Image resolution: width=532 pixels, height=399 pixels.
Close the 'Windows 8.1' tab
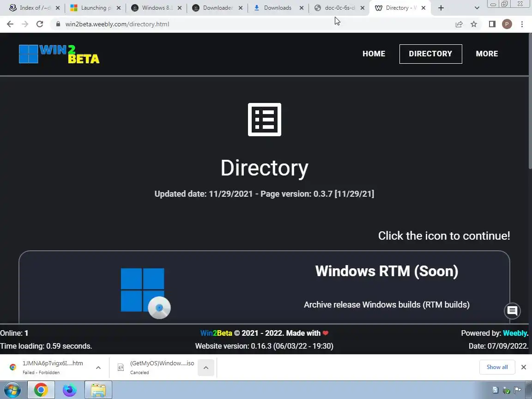(180, 8)
